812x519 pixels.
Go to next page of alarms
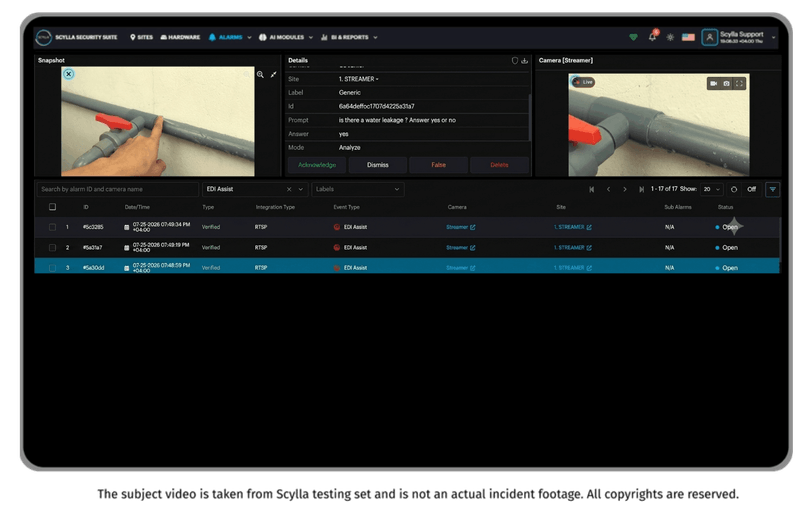(625, 190)
